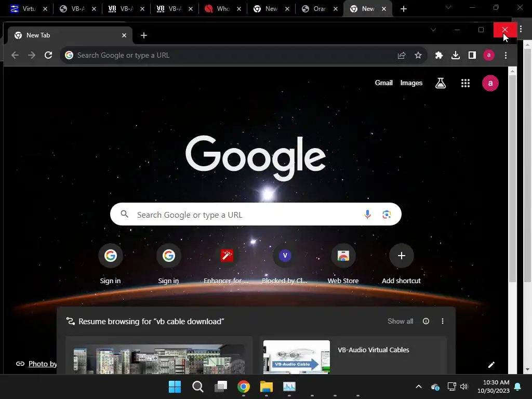Search by image with Google Lens
The image size is (532, 399).
[x=387, y=215]
